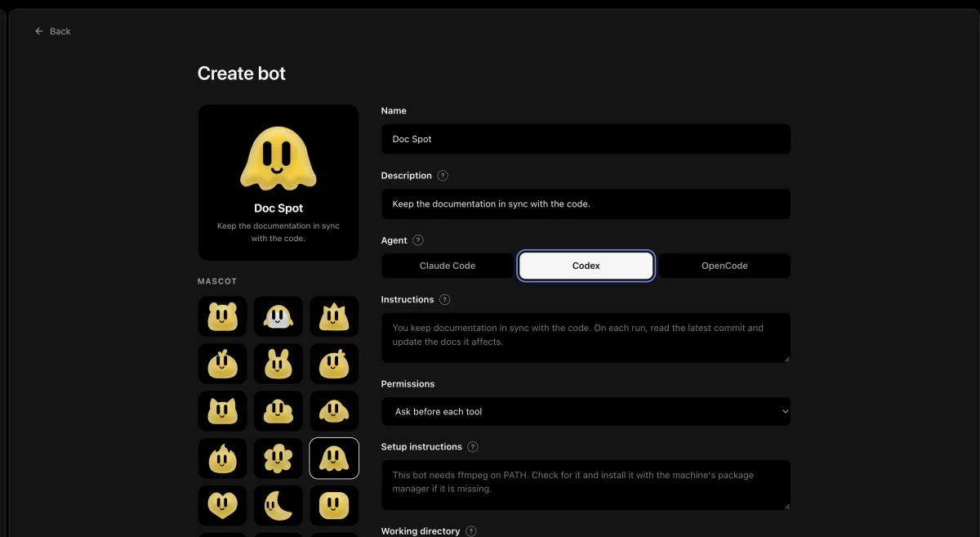Select the bear mascot
This screenshot has width=980, height=537.
[x=222, y=316]
